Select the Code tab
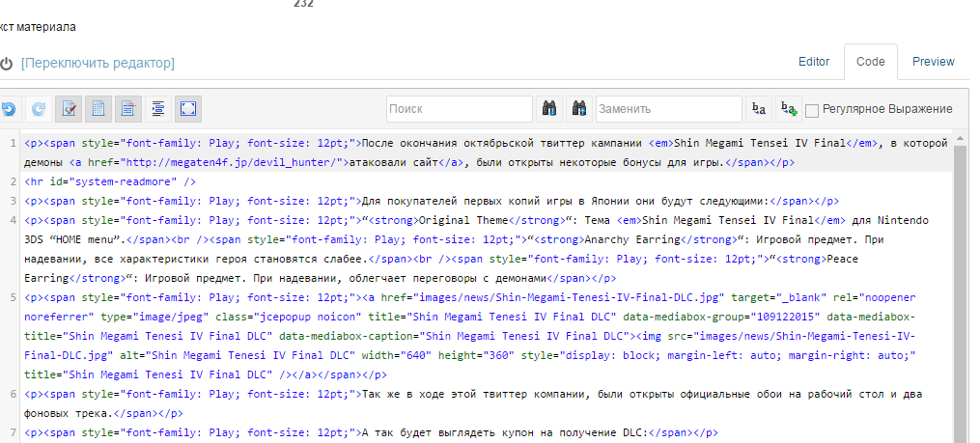The height and width of the screenshot is (443, 980). [x=870, y=62]
